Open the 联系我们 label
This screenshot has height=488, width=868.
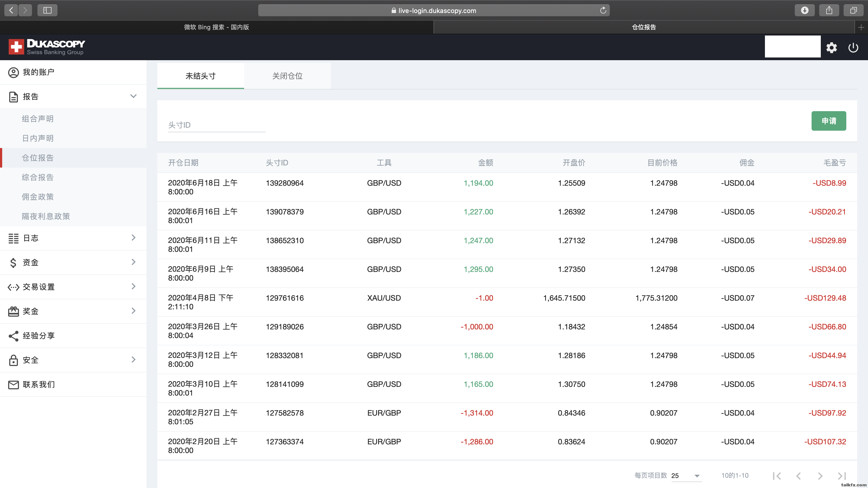coord(39,385)
